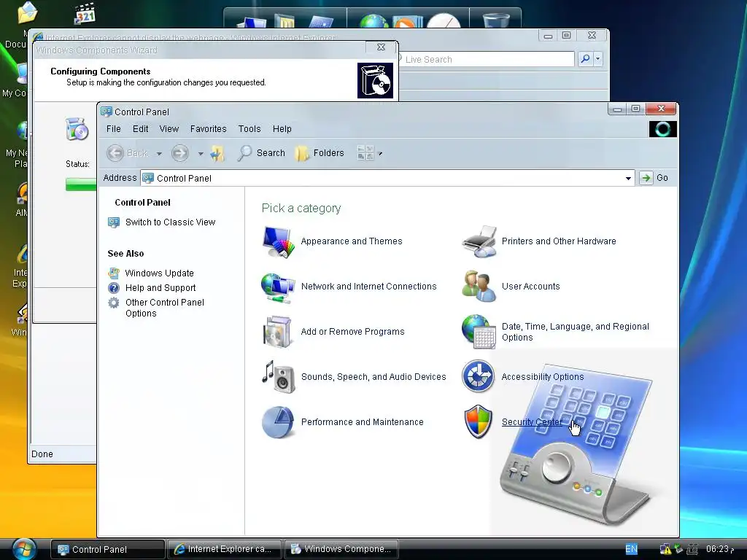The width and height of the screenshot is (747, 560).
Task: Expand the Views button dropdown arrow
Action: 380,153
